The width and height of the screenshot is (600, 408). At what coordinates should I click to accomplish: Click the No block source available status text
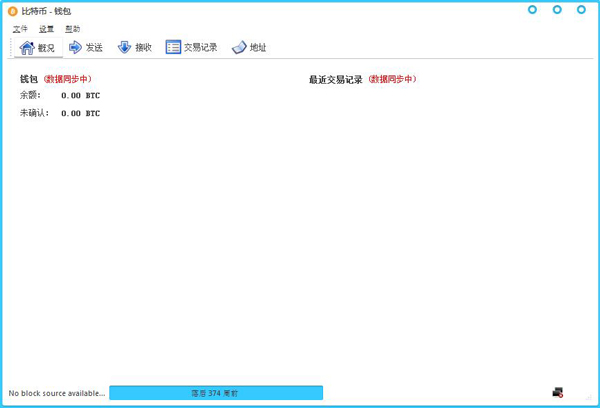coord(57,393)
